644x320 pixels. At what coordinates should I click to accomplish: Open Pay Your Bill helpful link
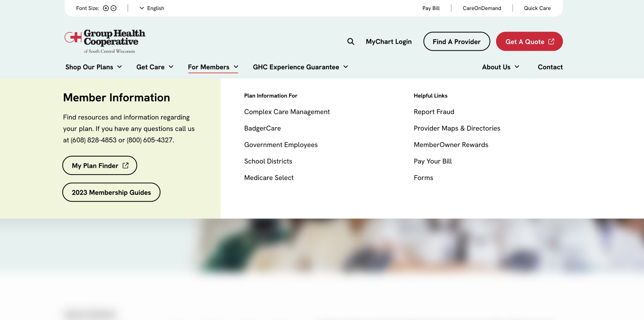pos(432,161)
